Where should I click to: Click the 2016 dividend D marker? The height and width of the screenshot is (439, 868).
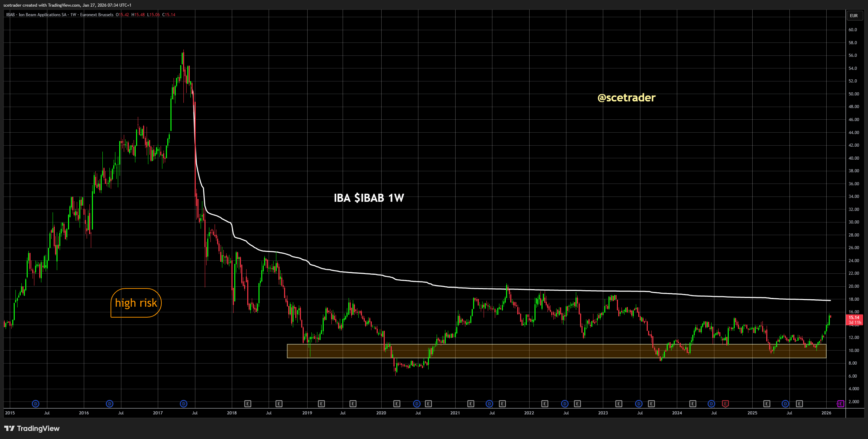109,404
